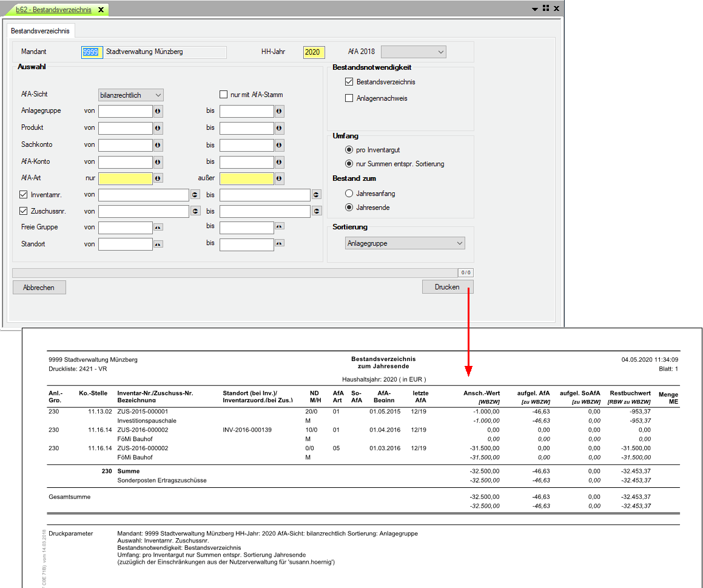
Task: Check the Anlagennachweis checkbox
Action: (349, 98)
